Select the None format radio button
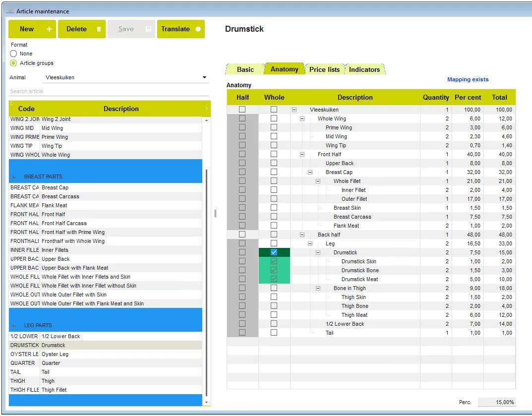Image resolution: width=532 pixels, height=416 pixels. point(13,54)
